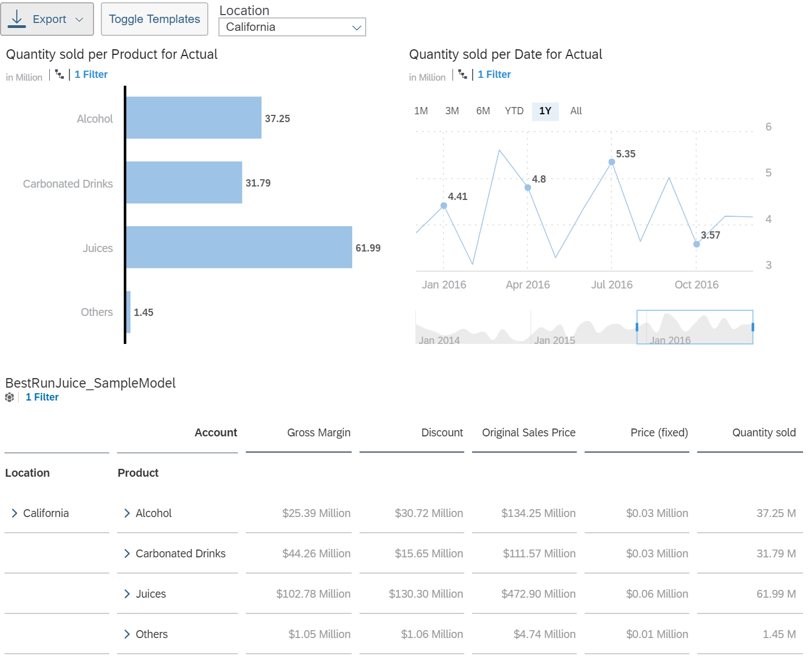Click the Location dimension header in table

click(27, 473)
